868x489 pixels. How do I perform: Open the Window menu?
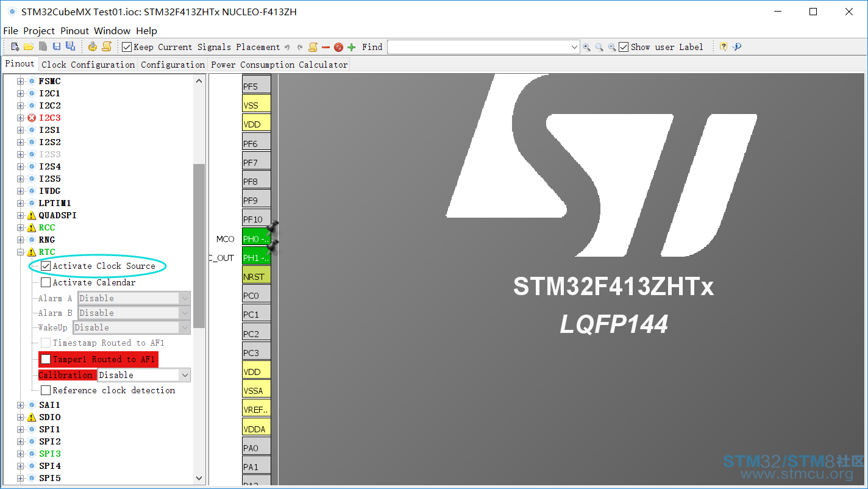coord(112,30)
